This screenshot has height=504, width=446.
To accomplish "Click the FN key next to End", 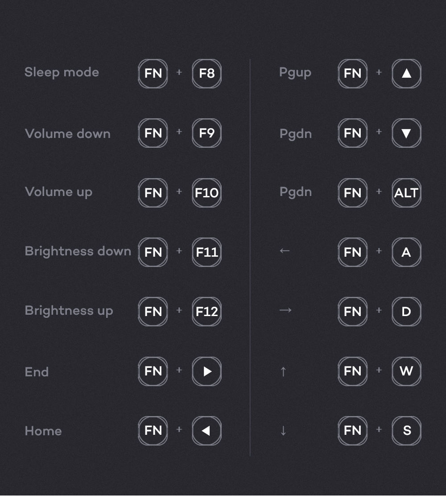I will coord(153,371).
